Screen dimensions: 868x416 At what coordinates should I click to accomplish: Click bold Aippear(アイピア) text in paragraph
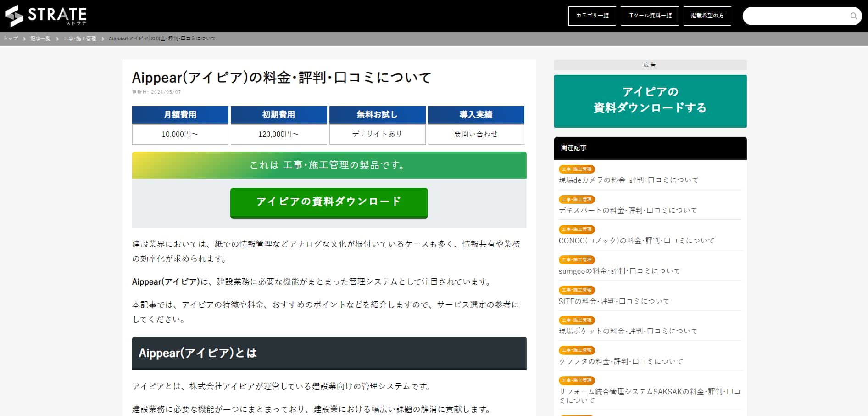(166, 281)
